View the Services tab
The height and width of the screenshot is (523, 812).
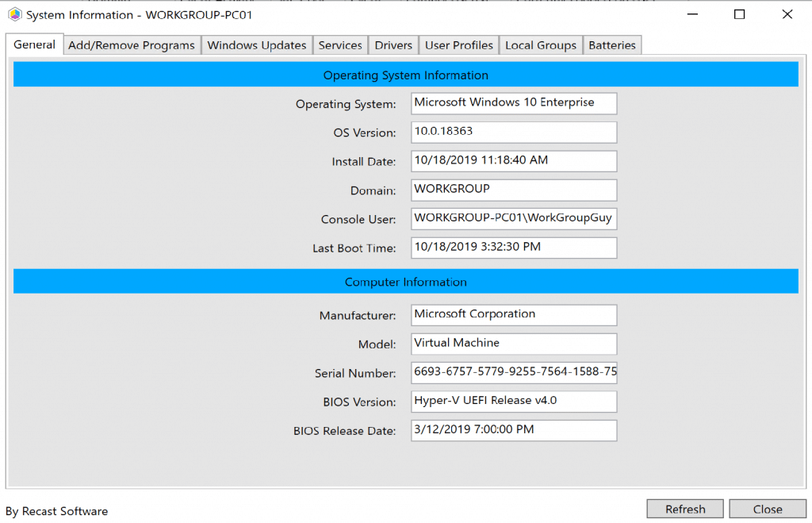[340, 45]
